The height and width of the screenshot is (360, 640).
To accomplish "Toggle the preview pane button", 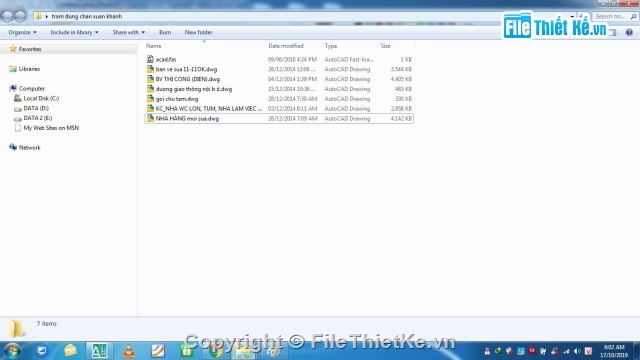I will pyautogui.click(x=612, y=32).
